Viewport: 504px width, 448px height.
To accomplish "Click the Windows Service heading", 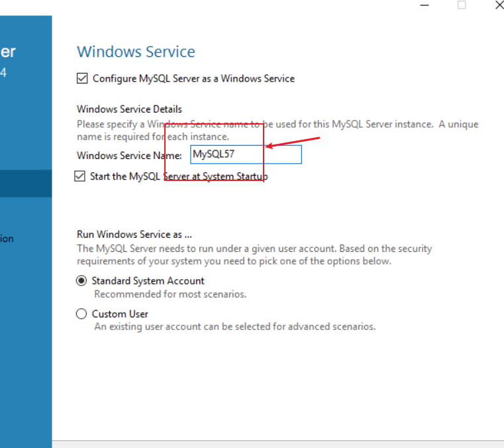I will [136, 52].
